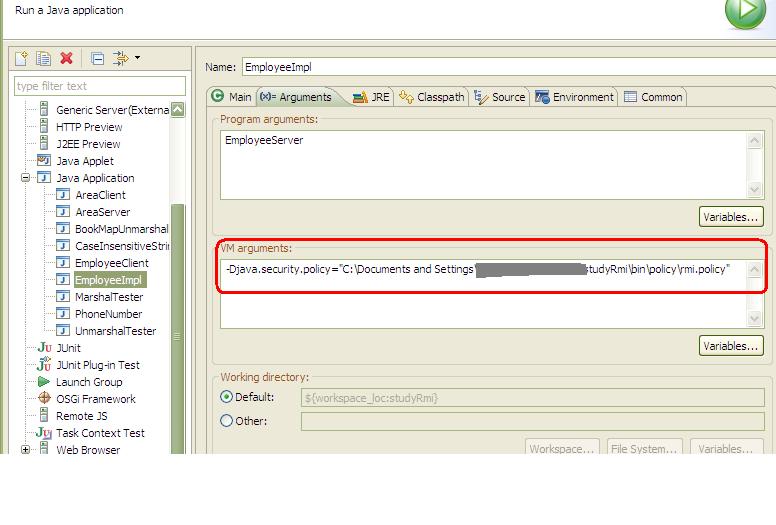Select BookMapUnmarshal launch configuration
Image resolution: width=776 pixels, height=525 pixels.
(122, 229)
